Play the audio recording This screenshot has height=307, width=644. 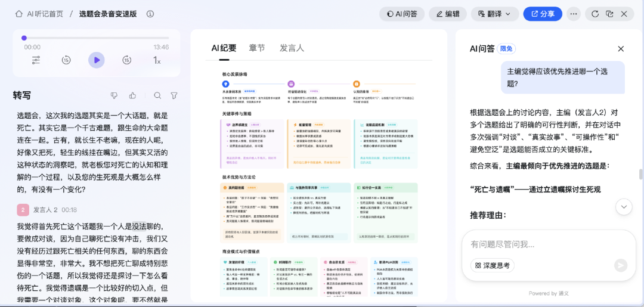pyautogui.click(x=96, y=60)
